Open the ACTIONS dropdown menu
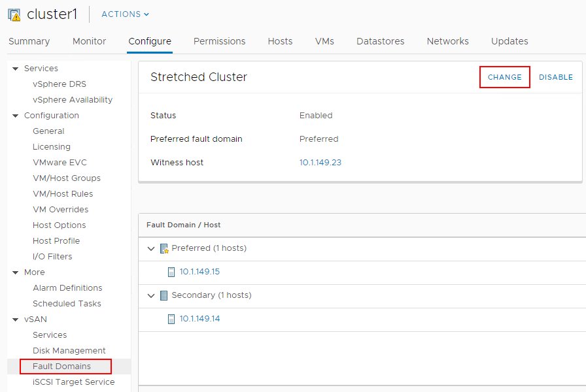The image size is (586, 392). point(125,14)
